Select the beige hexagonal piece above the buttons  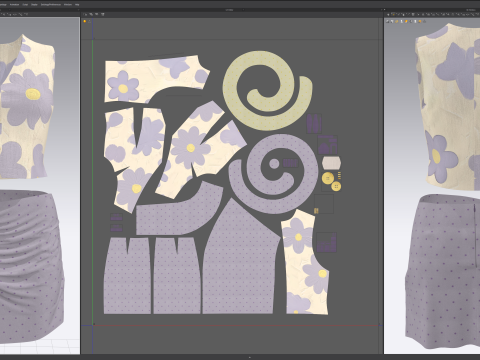coord(331,163)
